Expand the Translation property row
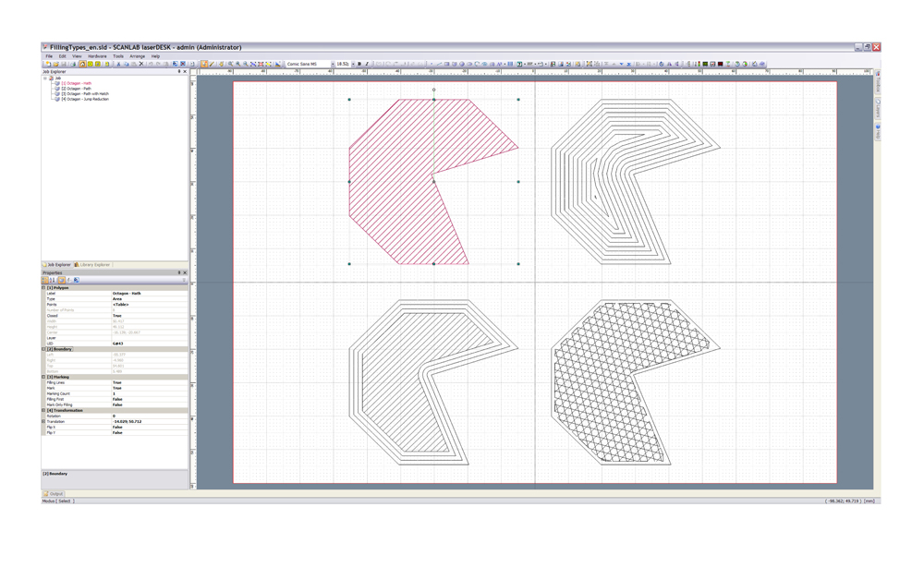 (43, 422)
